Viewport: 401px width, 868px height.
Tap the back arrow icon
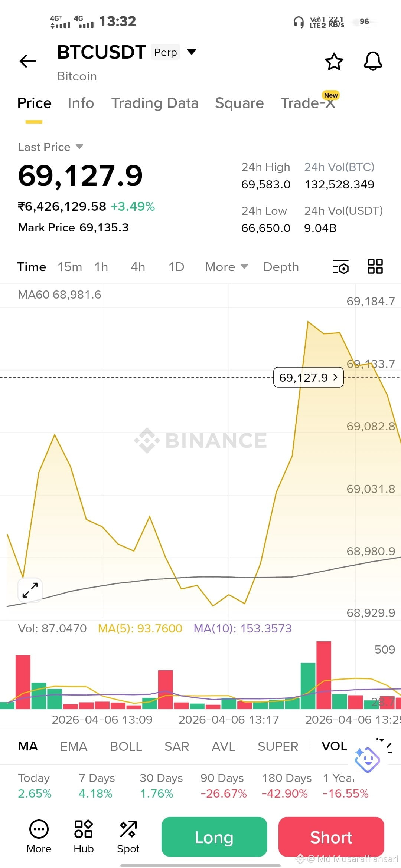click(28, 61)
